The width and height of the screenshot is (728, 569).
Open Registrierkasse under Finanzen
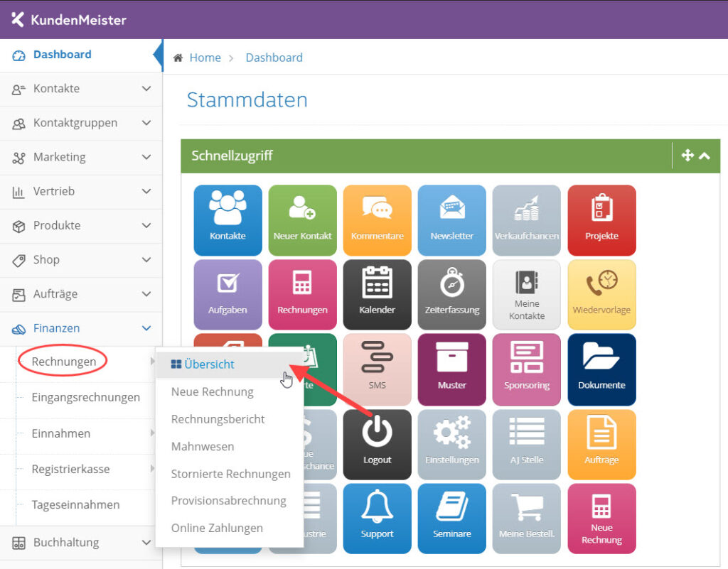70,470
